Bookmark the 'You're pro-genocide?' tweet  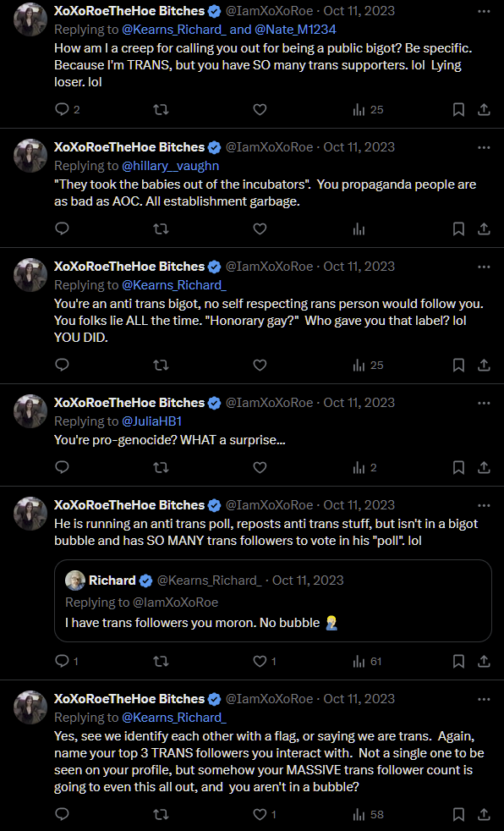(459, 467)
